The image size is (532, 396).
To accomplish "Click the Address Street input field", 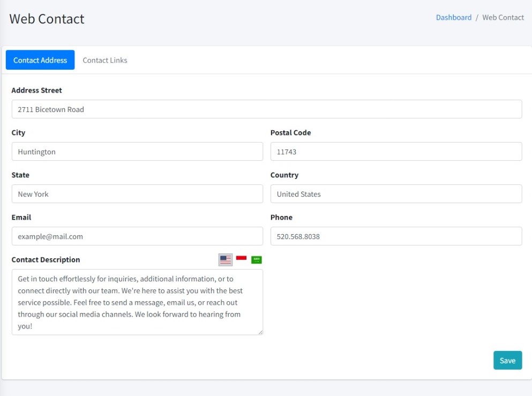I will [x=266, y=109].
